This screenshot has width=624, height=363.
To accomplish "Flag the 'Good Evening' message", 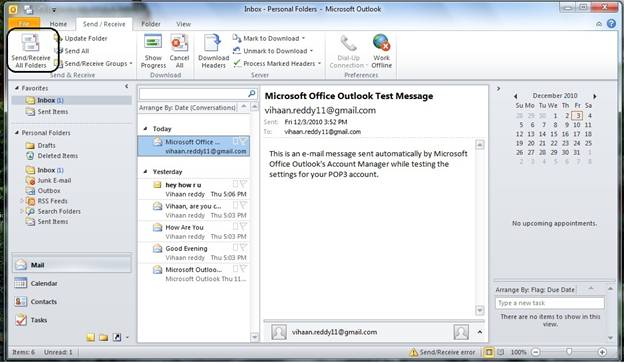I will point(243,248).
